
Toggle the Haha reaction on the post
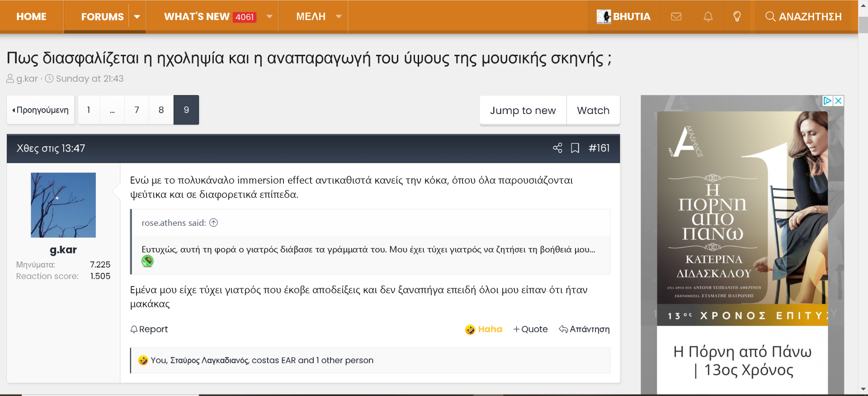484,329
